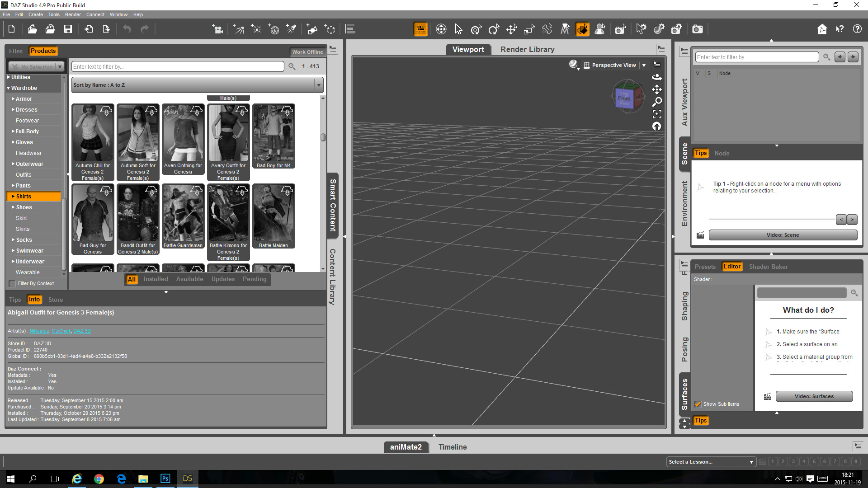Click the Save scene toolbar icon
This screenshot has width=868, height=488.
[68, 29]
